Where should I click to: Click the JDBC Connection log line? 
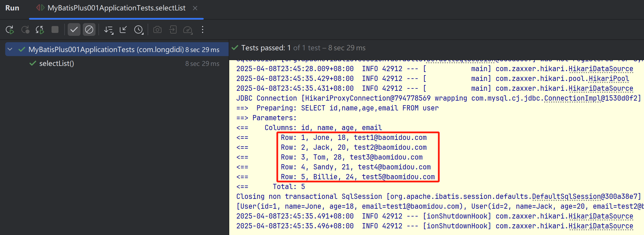point(438,98)
